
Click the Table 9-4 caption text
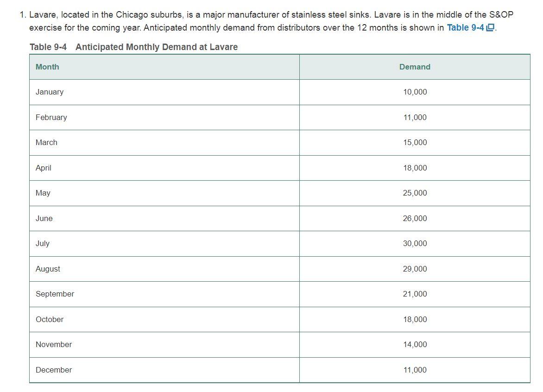[134, 47]
